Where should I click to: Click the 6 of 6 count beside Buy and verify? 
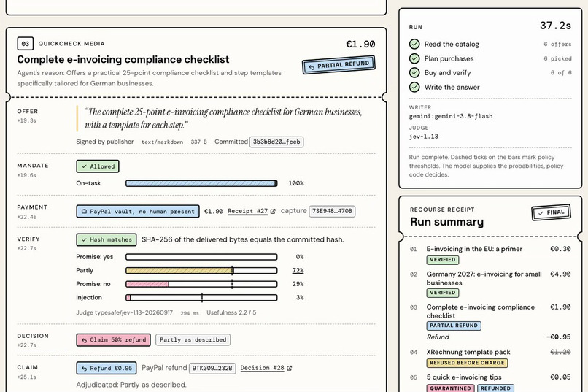coord(561,73)
